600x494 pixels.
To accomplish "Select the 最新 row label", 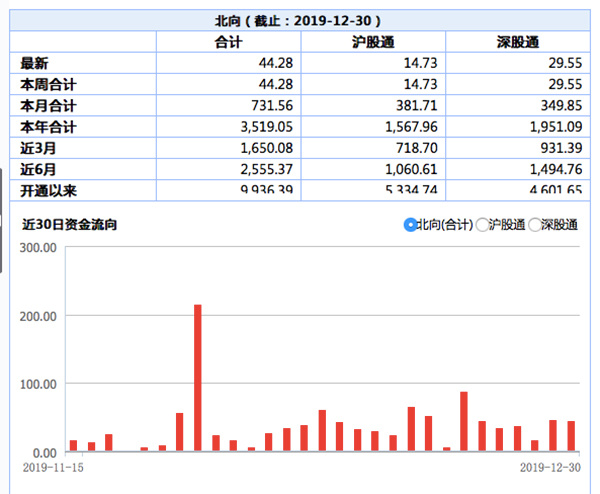I will point(36,63).
